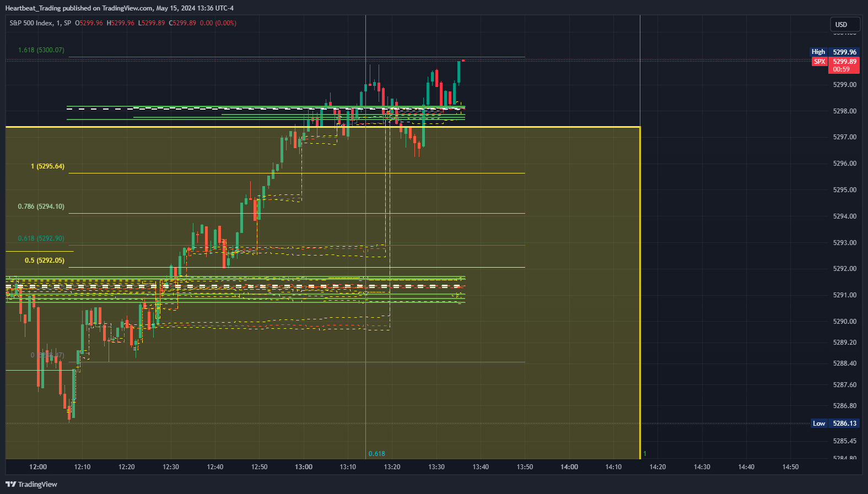Select the 1 (5295.64) Fibonacci level label
Viewport: 868px width, 494px height.
click(47, 166)
